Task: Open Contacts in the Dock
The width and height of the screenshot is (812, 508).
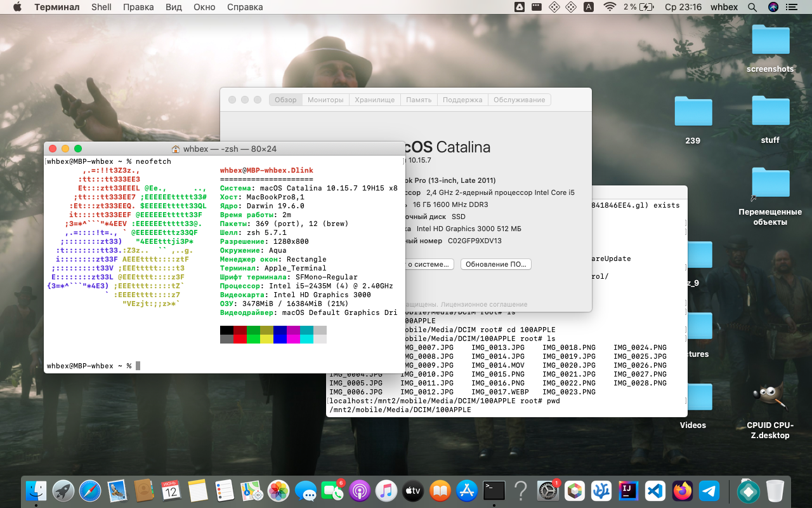Action: (x=144, y=491)
